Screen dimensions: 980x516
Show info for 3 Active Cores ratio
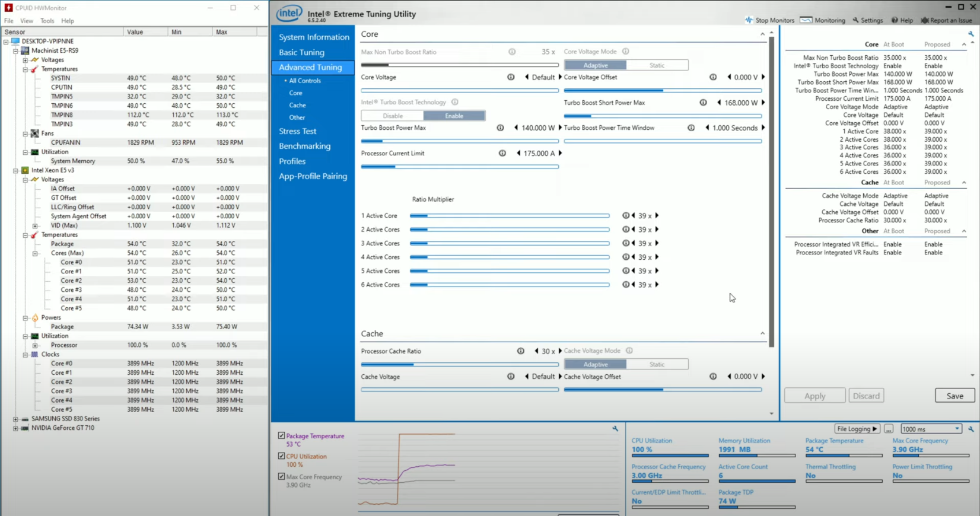(625, 243)
